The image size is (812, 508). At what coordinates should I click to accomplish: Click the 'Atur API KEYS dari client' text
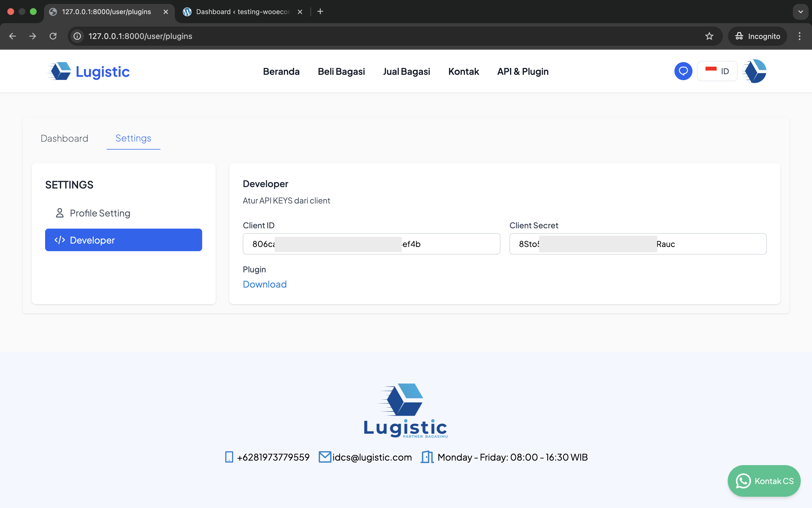[286, 201]
